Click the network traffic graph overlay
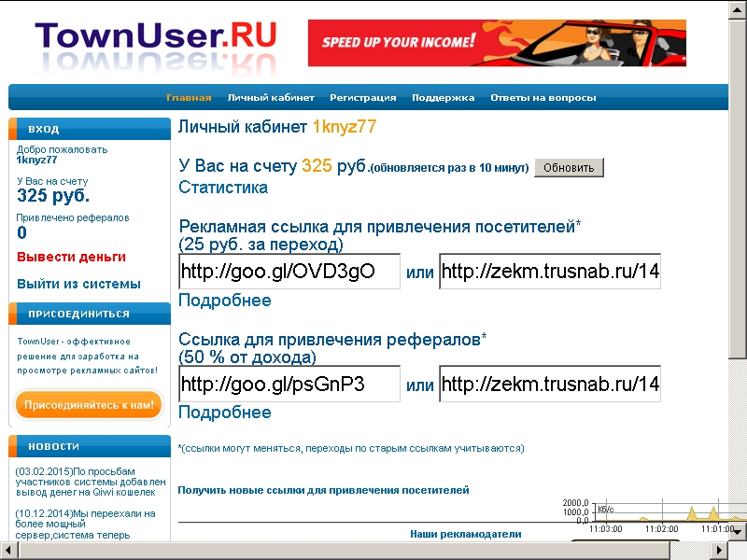747x560 pixels. tap(653, 516)
